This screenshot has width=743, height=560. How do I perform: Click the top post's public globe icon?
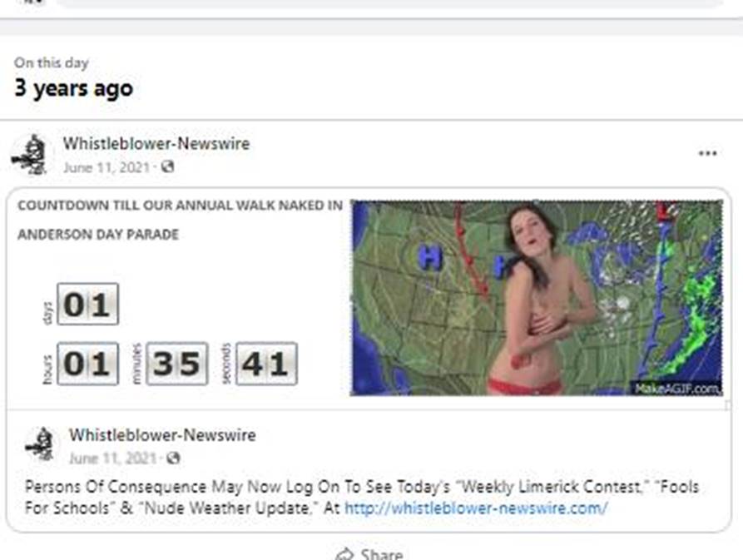168,167
